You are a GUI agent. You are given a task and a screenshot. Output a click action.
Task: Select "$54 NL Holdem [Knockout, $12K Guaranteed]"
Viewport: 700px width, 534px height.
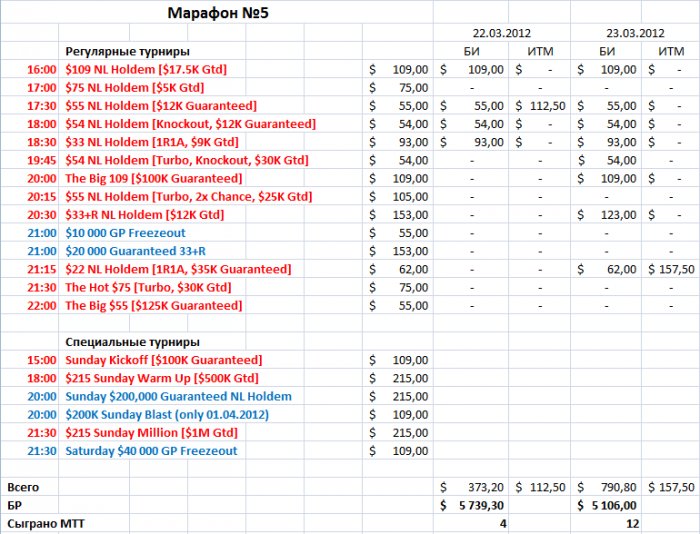click(x=191, y=124)
